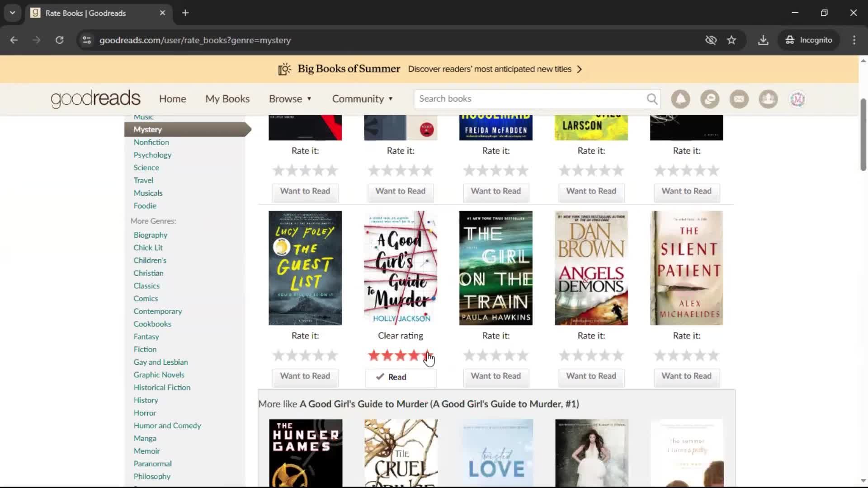View site information icon in address bar
This screenshot has width=868, height=488.
coord(87,40)
